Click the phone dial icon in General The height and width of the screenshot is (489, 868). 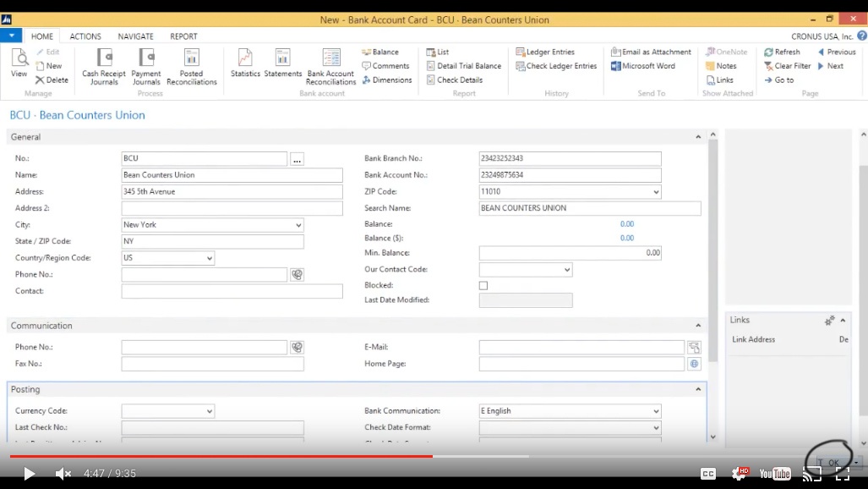pyautogui.click(x=298, y=274)
